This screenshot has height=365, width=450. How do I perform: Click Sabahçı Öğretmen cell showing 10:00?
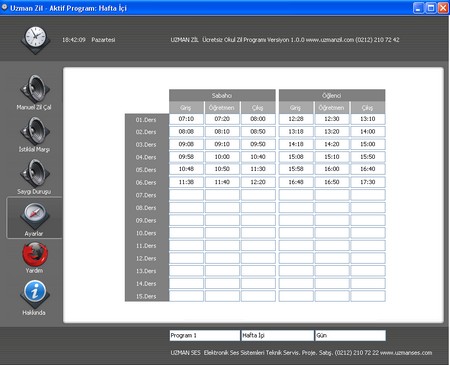222,157
